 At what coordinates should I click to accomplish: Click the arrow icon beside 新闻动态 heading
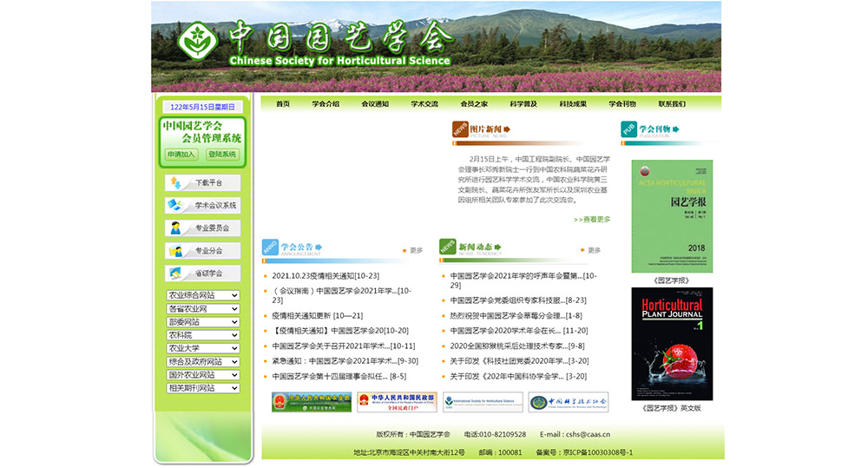pos(497,247)
